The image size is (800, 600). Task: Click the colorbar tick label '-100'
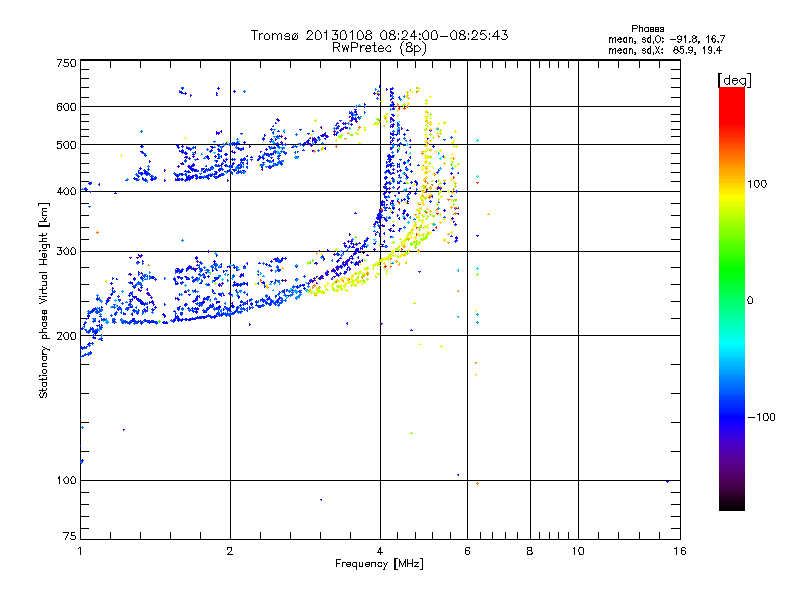coord(761,417)
